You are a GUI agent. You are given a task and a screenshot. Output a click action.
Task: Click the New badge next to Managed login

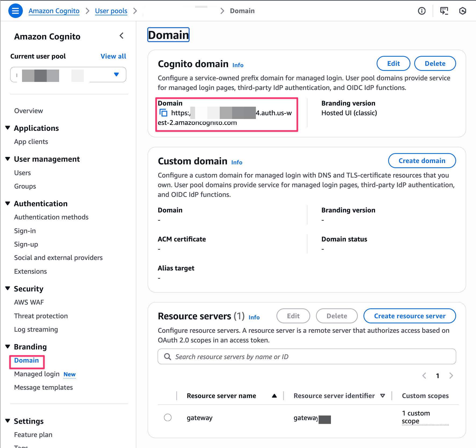point(70,374)
